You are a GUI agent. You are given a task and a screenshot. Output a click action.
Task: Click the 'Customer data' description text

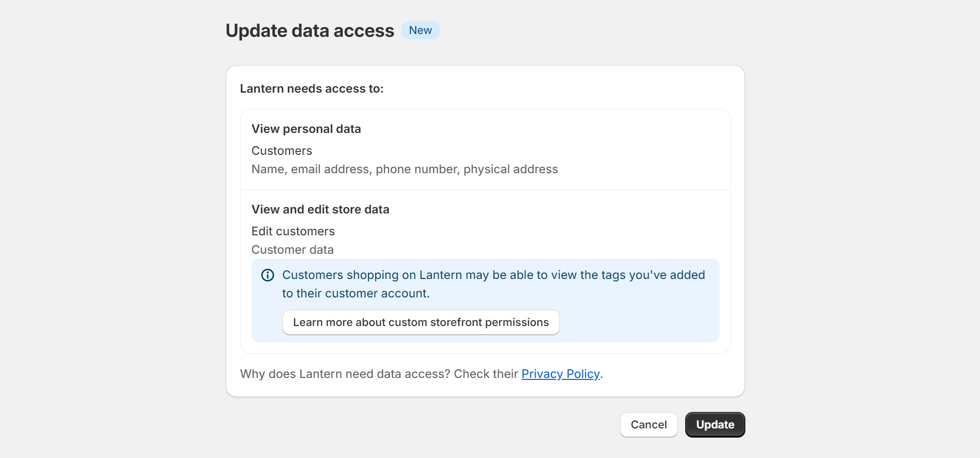coord(292,250)
